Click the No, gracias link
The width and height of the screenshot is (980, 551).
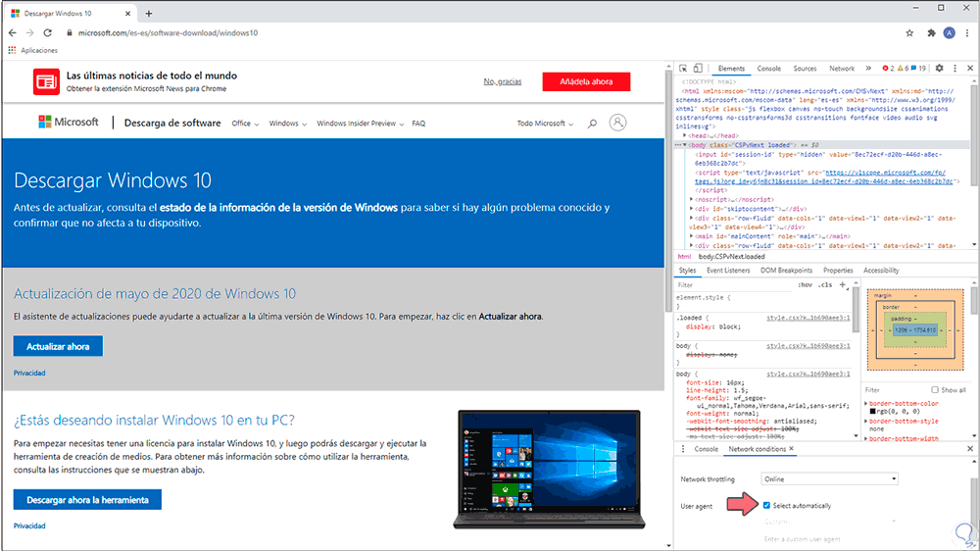point(503,81)
